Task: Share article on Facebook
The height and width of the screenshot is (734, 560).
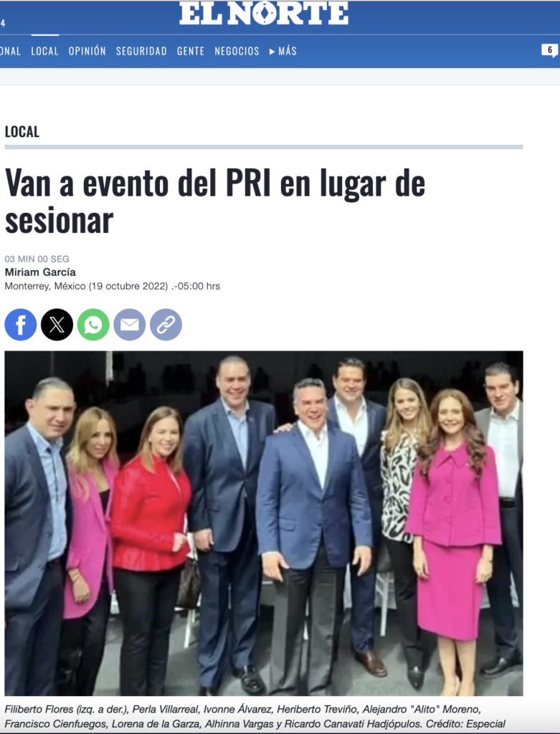Action: pos(21,325)
